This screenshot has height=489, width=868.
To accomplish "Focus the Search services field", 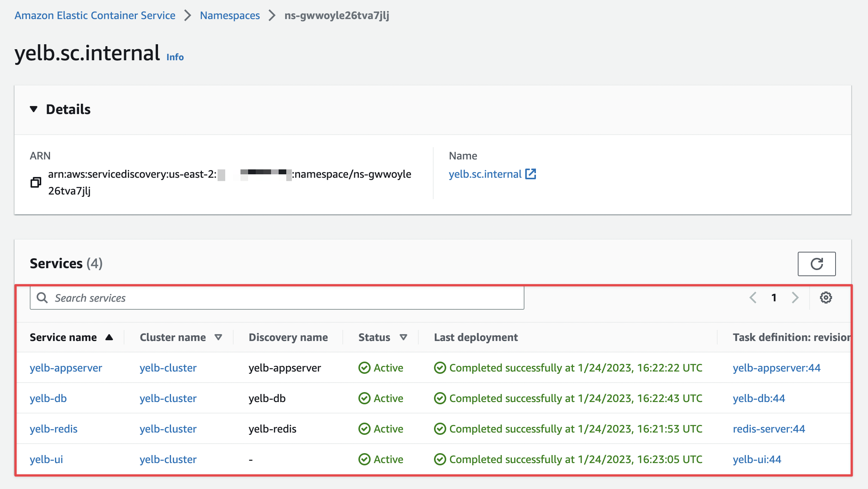I will 277,298.
